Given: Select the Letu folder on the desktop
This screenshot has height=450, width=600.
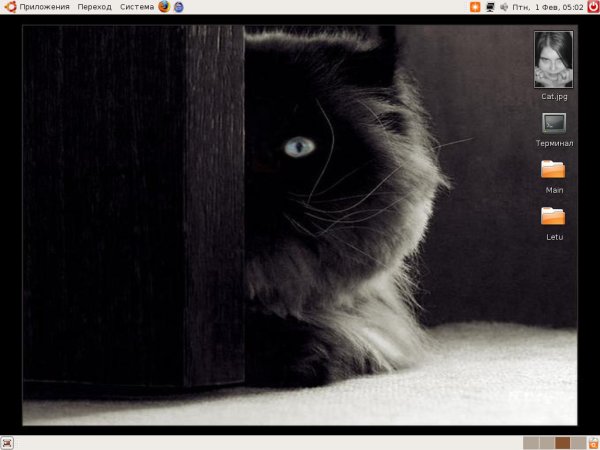Looking at the screenshot, I should (x=553, y=216).
